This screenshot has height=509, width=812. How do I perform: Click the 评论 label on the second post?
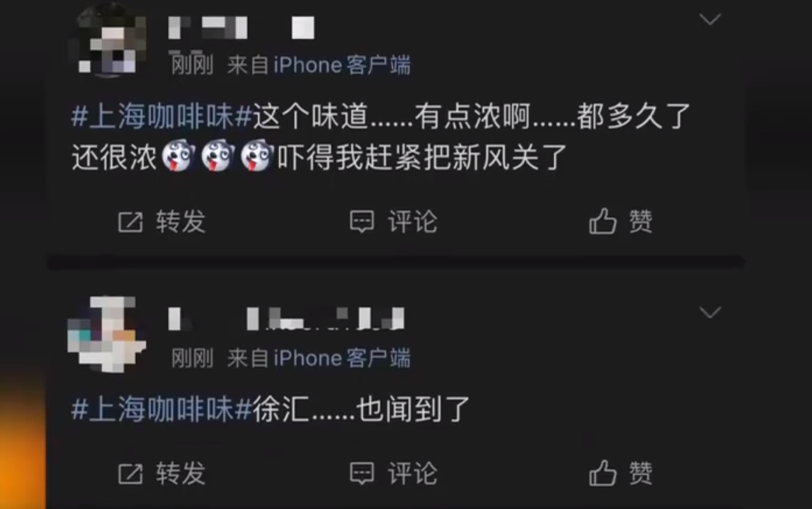413,473
